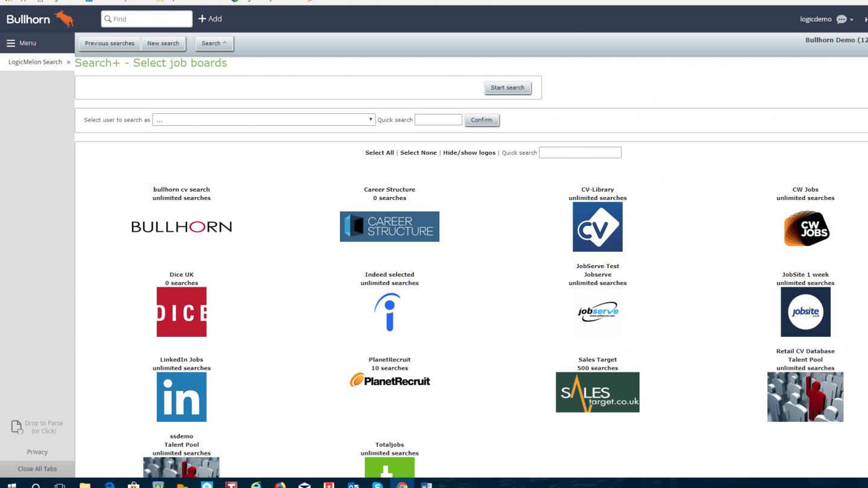Select the Totaljobs green logo
This screenshot has width=868, height=488.
[x=389, y=467]
